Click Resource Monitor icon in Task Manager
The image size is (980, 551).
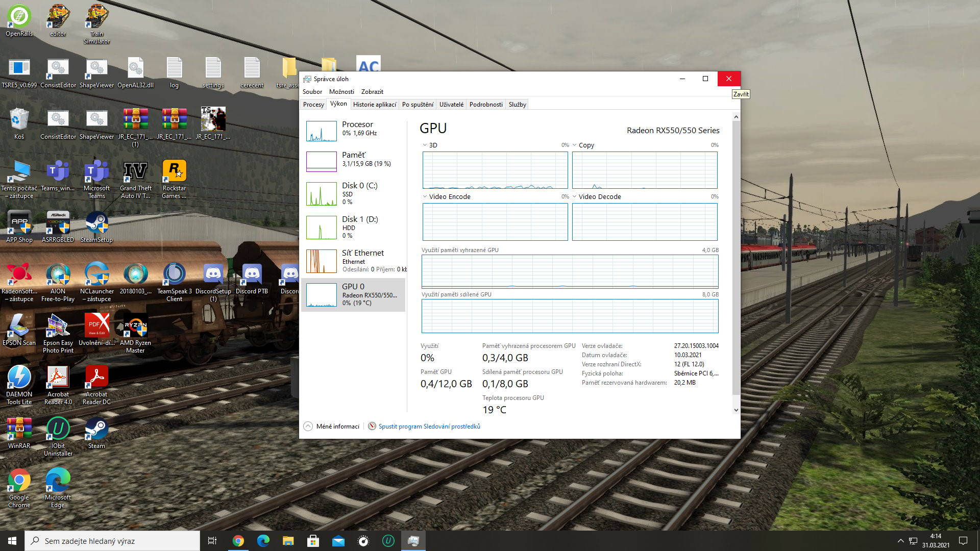372,427
